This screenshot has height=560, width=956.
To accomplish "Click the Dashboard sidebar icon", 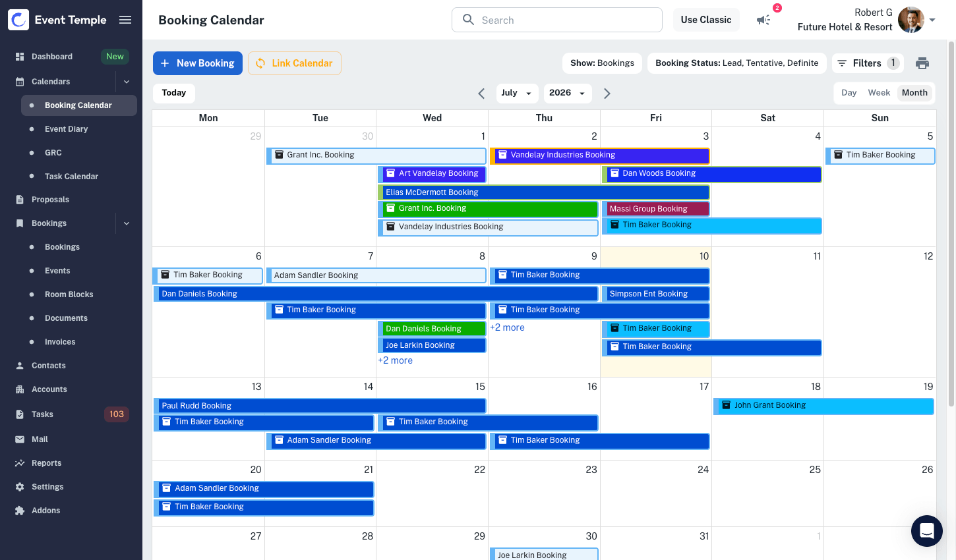I will pyautogui.click(x=20, y=57).
